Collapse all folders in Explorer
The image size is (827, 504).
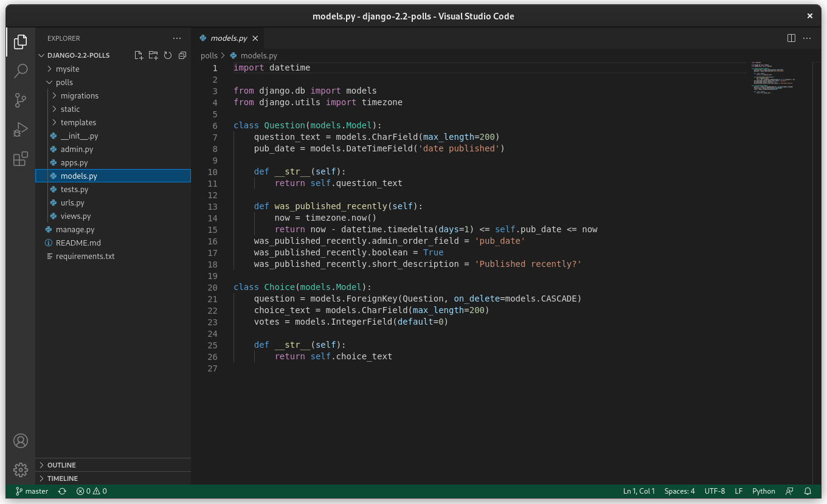pyautogui.click(x=182, y=55)
